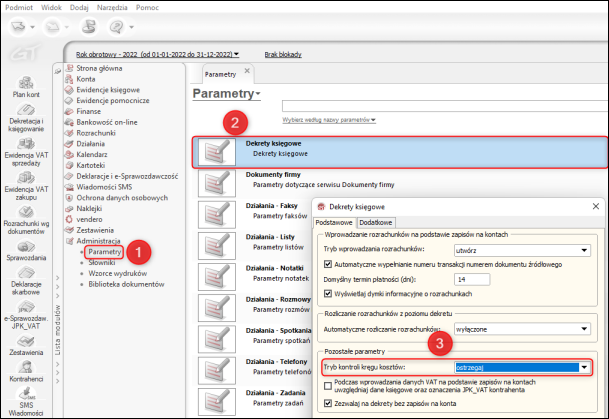Expand the Rok obrotowy 2022 selector
Viewport: 609px width, 419px height.
tap(157, 54)
